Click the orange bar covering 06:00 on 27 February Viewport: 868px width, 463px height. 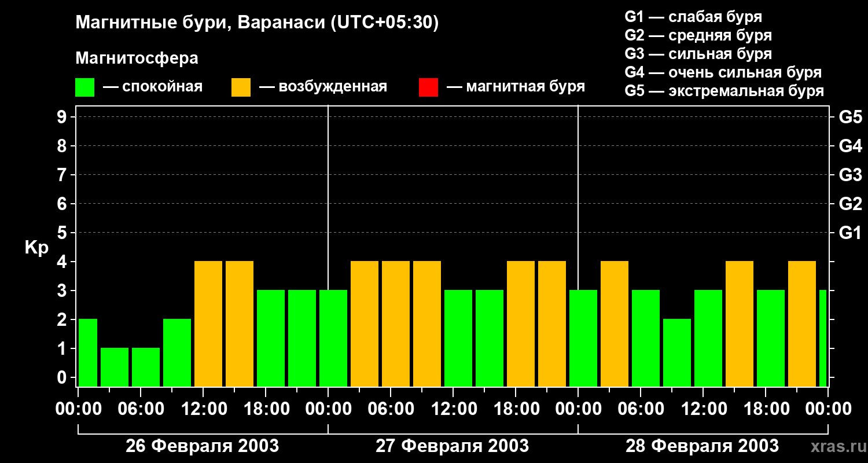tap(396, 324)
